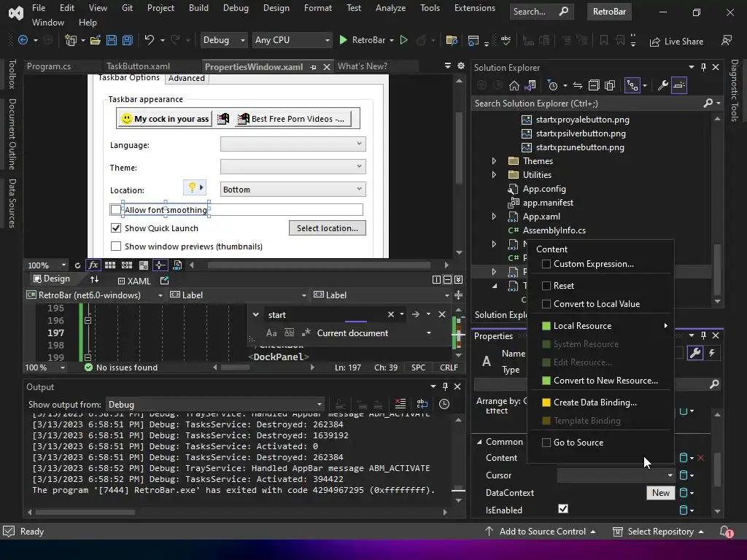Viewport: 747px width, 560px height.
Task: Click the Save All icon
Action: pyautogui.click(x=127, y=40)
